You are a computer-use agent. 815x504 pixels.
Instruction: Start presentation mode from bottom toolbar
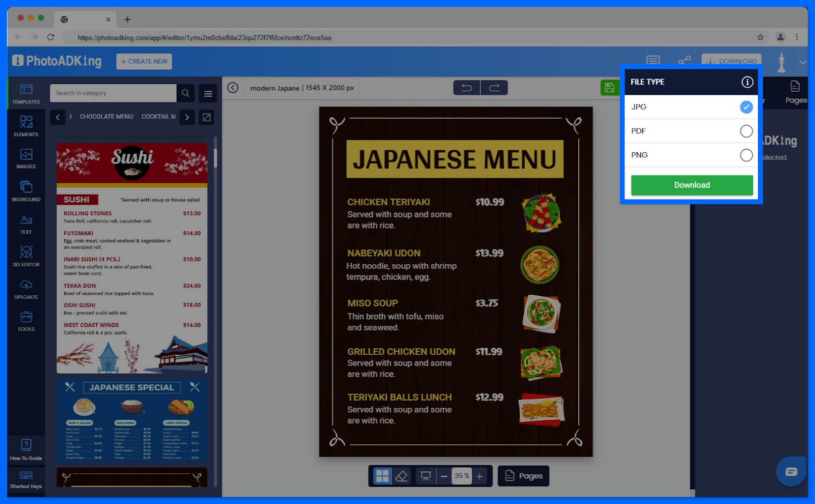[x=426, y=475]
